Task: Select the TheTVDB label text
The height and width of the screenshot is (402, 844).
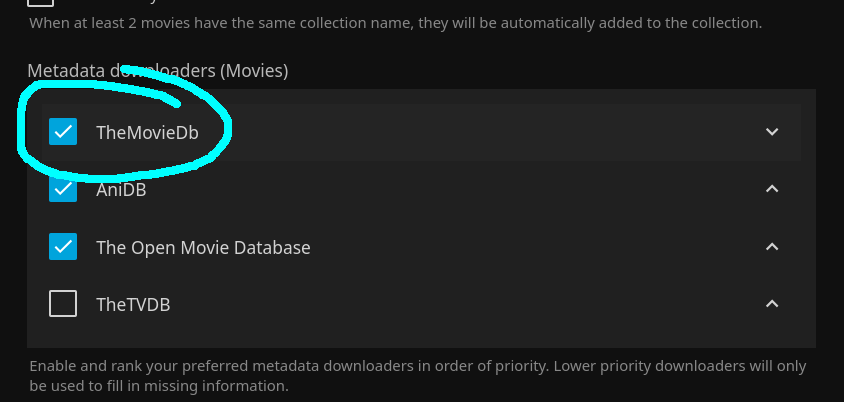Action: pyautogui.click(x=133, y=305)
